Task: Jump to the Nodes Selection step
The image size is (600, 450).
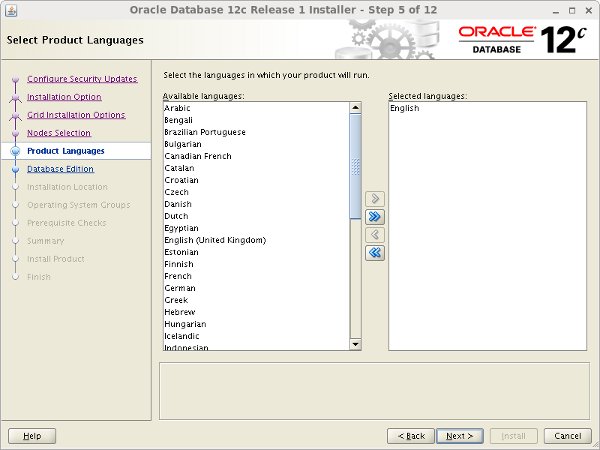Action: [x=59, y=133]
